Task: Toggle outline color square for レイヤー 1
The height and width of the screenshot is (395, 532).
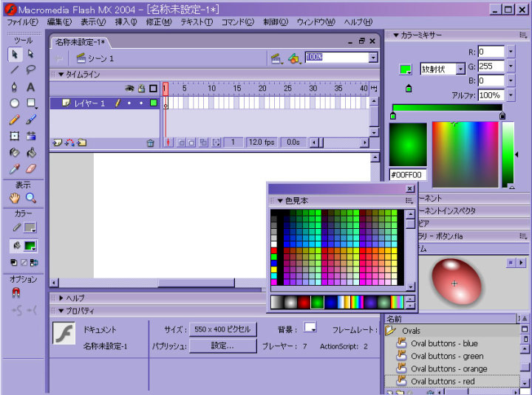Action: pos(154,103)
